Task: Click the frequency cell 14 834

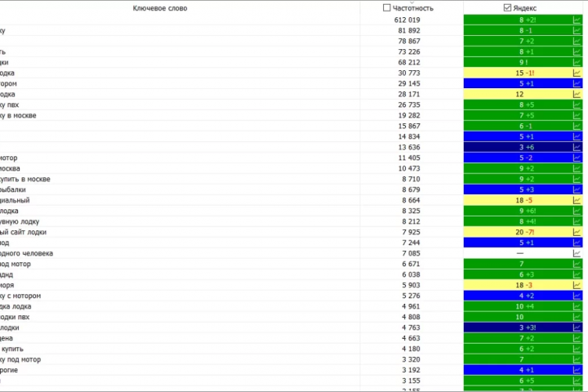Action: [x=409, y=136]
